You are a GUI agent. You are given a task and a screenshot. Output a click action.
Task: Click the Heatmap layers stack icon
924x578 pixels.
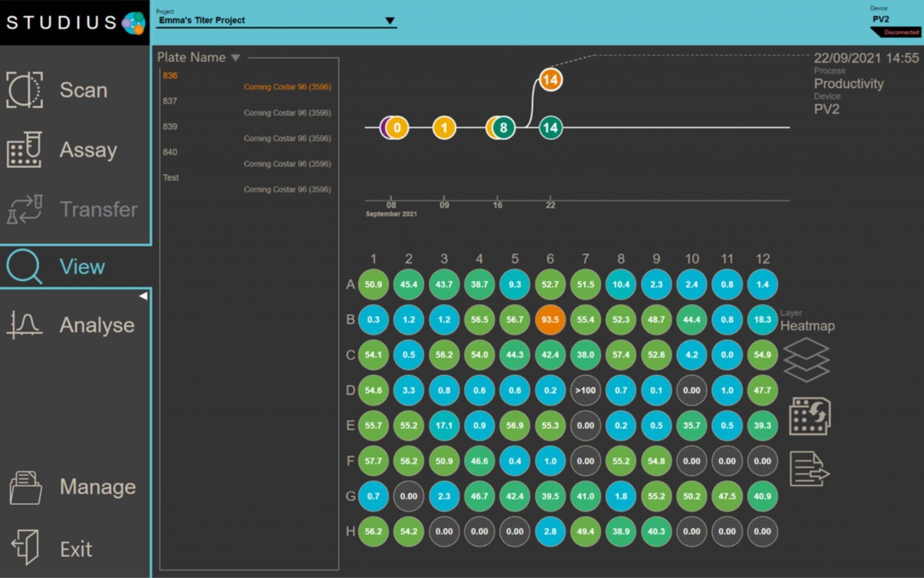pos(806,359)
